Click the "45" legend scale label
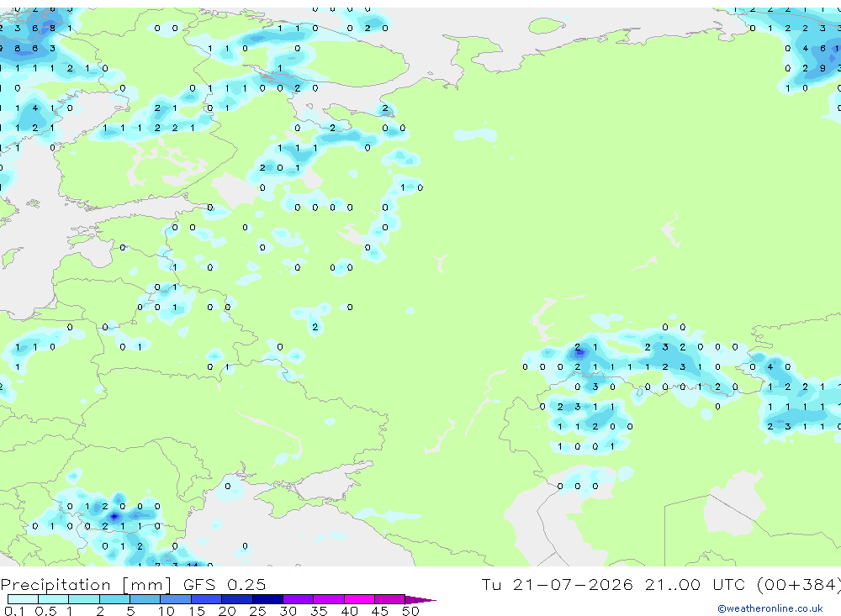The width and height of the screenshot is (841, 616). (380, 611)
